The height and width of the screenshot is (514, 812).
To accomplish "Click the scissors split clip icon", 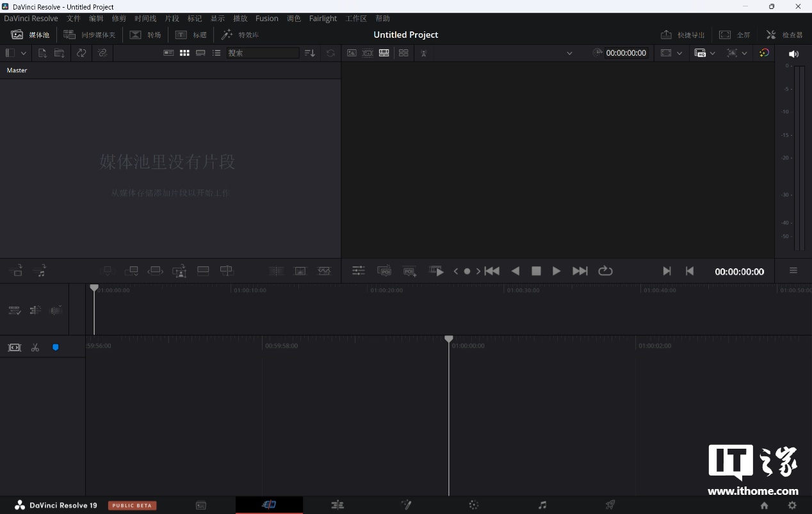I will [x=35, y=348].
